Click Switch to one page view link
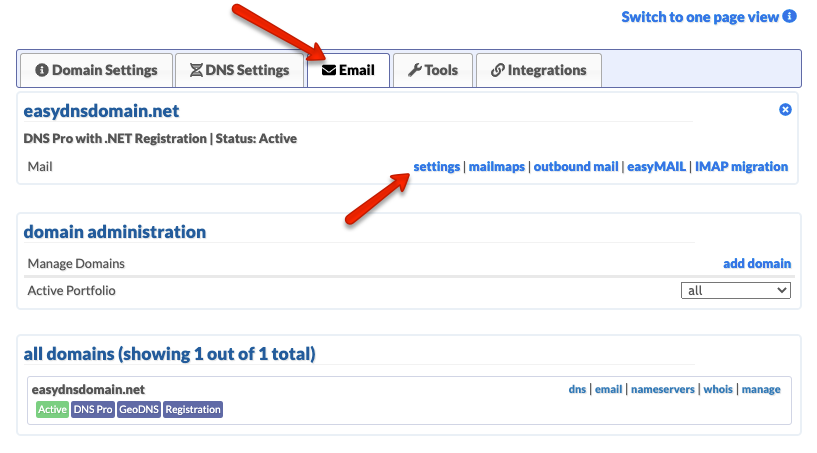This screenshot has width=817, height=453. click(700, 17)
